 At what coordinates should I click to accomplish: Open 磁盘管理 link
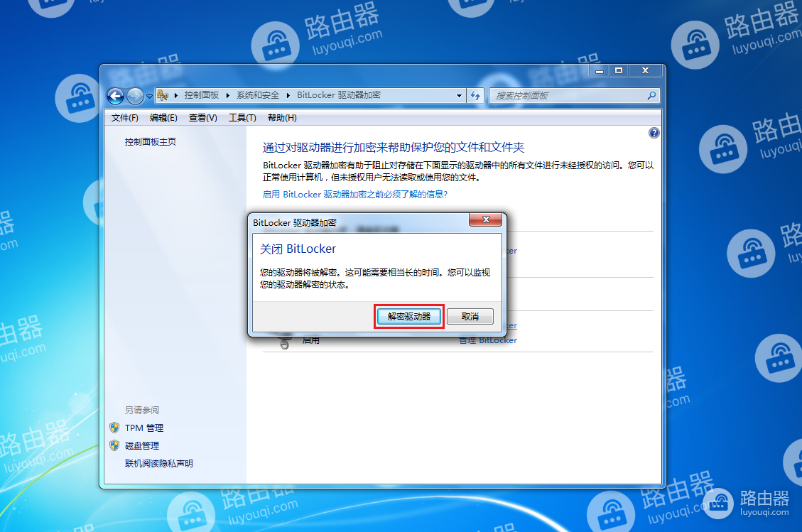pyautogui.click(x=142, y=446)
